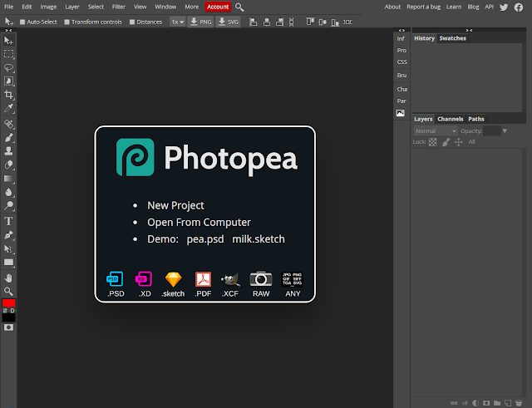The width and height of the screenshot is (532, 408).
Task: Select the Dodge tool
Action: [8, 205]
